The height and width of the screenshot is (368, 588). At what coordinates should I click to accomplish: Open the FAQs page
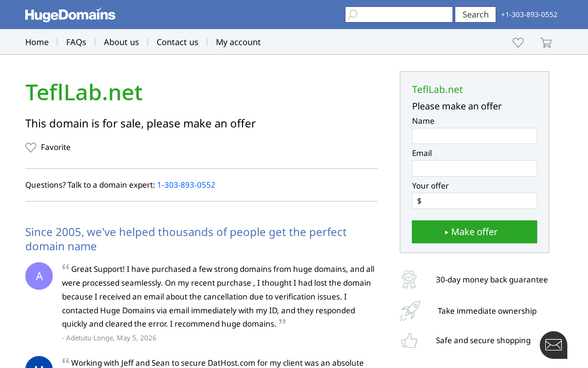pyautogui.click(x=76, y=42)
